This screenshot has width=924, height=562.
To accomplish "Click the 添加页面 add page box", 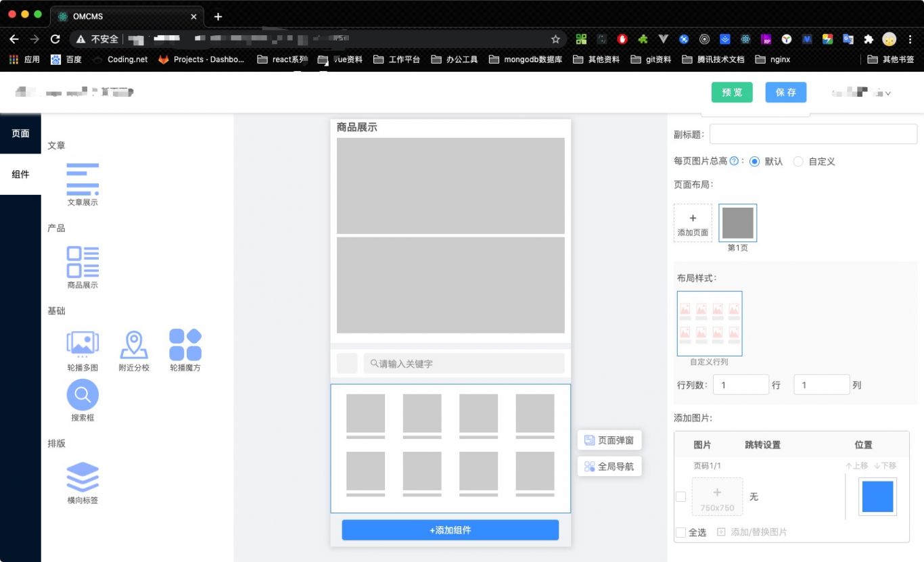I will 693,223.
